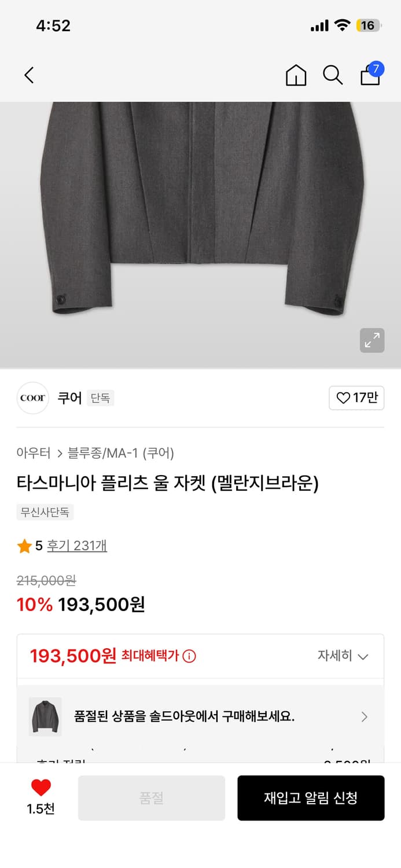This screenshot has height=868, width=401.
Task: Select the coor brand logo
Action: [32, 398]
